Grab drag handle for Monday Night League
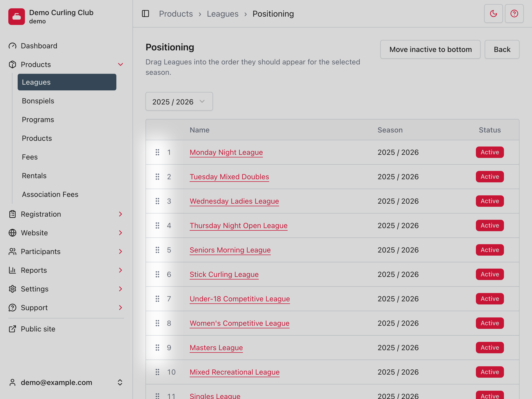 157,152
